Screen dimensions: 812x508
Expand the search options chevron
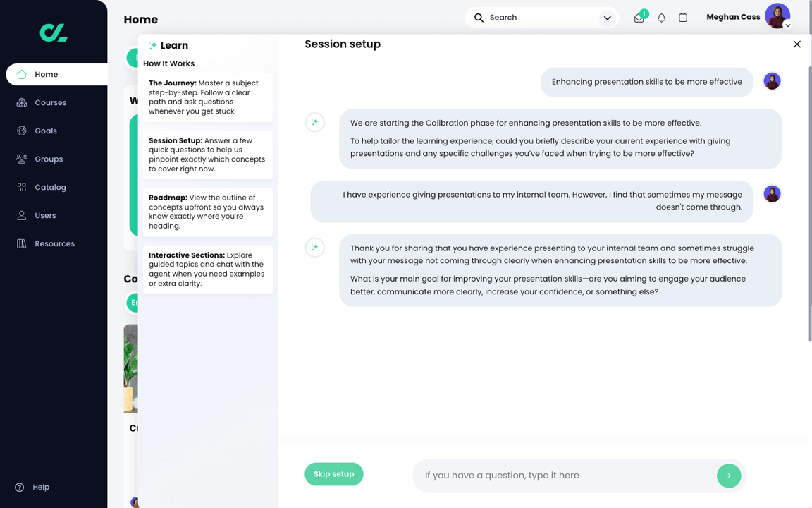[x=607, y=18]
